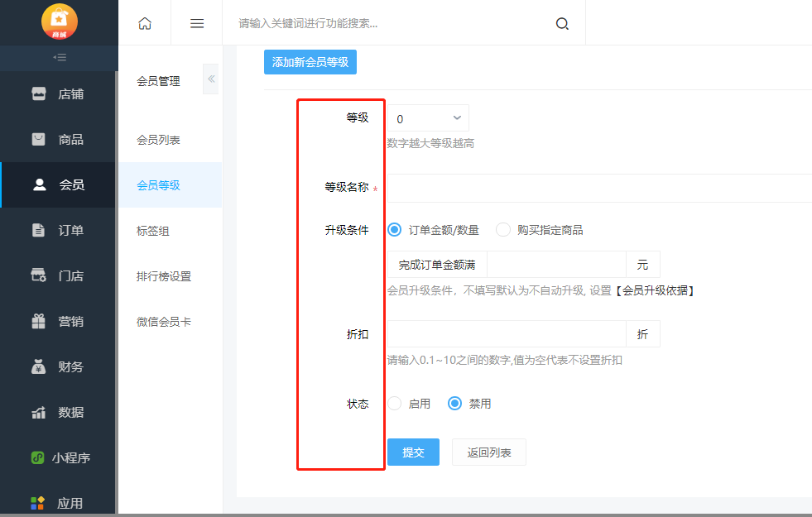Open 会员等级 submenu item

point(171,185)
